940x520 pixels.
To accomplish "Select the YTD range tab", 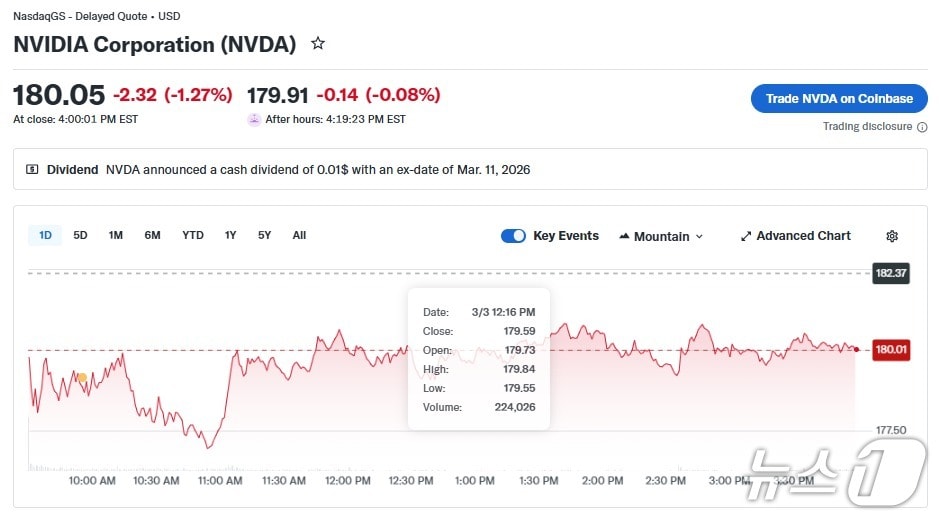I will [x=193, y=235].
